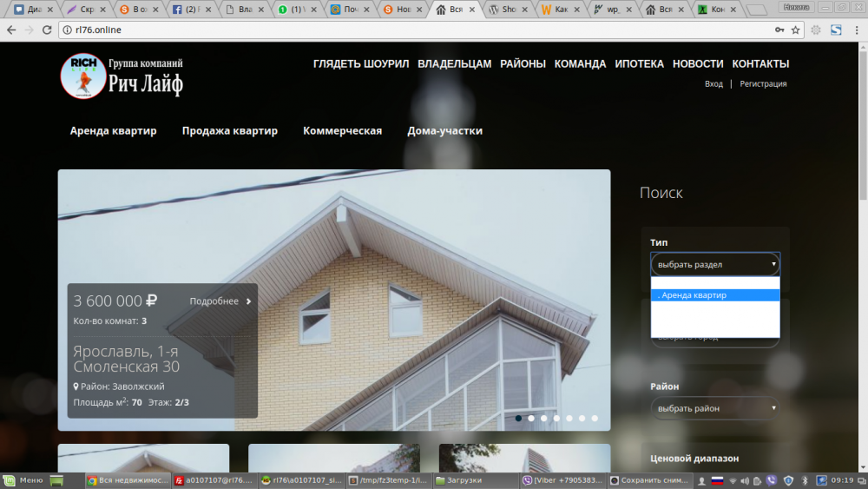Open the Меню start button in the taskbar
Viewport: 868px width, 489px height.
(23, 479)
